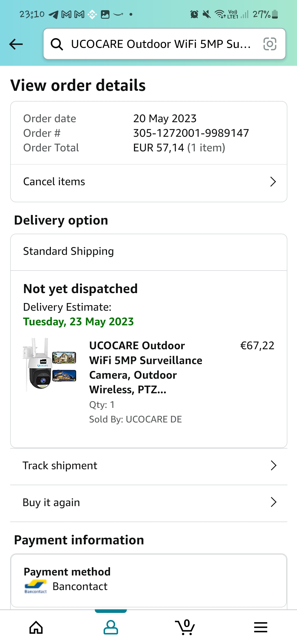This screenshot has width=297, height=644.
Task: Tap the search magnifier icon
Action: click(57, 44)
